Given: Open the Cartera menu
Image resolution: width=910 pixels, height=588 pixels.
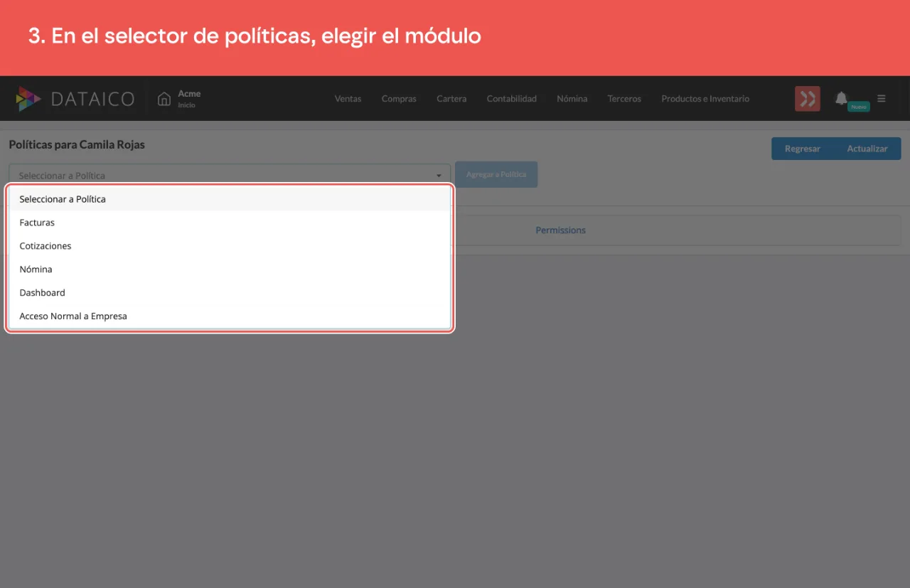Looking at the screenshot, I should coord(451,99).
